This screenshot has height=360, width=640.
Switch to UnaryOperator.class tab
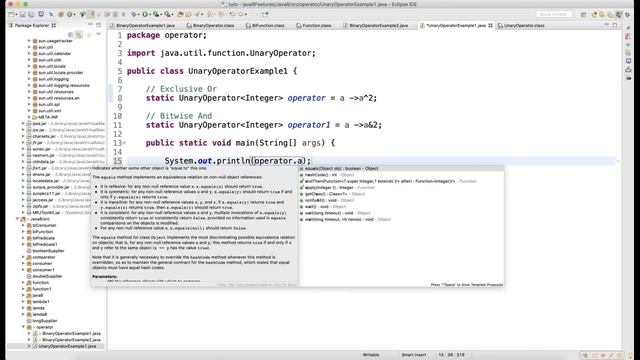[520, 25]
